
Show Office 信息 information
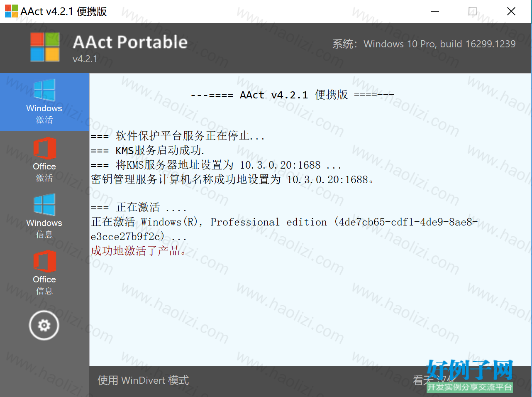[44, 273]
